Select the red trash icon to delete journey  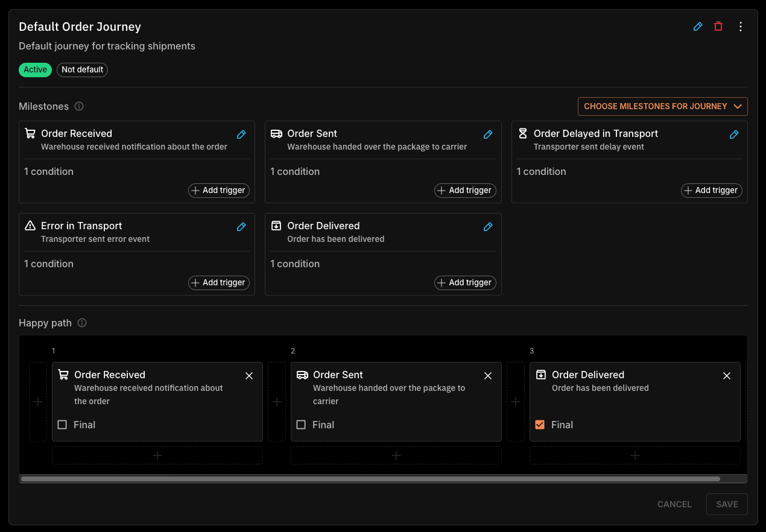(x=718, y=27)
